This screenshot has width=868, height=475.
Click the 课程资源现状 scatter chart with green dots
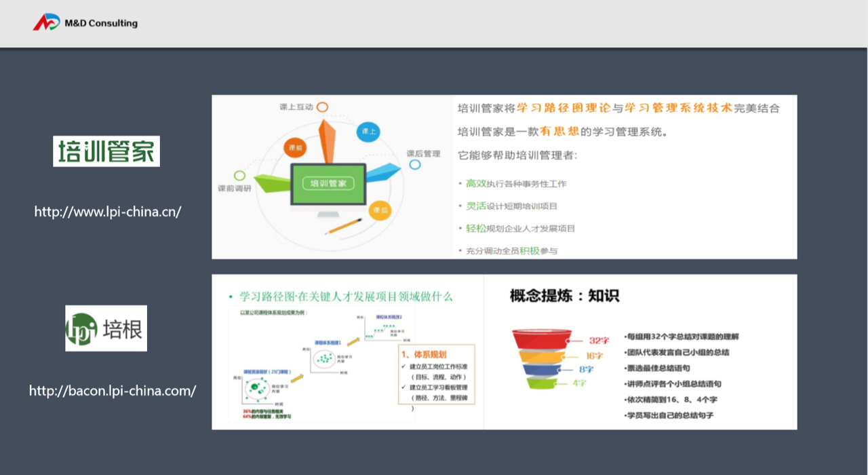click(x=256, y=388)
